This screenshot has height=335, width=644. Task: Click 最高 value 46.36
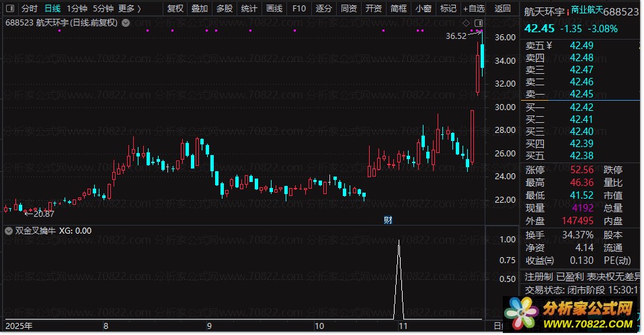point(581,183)
